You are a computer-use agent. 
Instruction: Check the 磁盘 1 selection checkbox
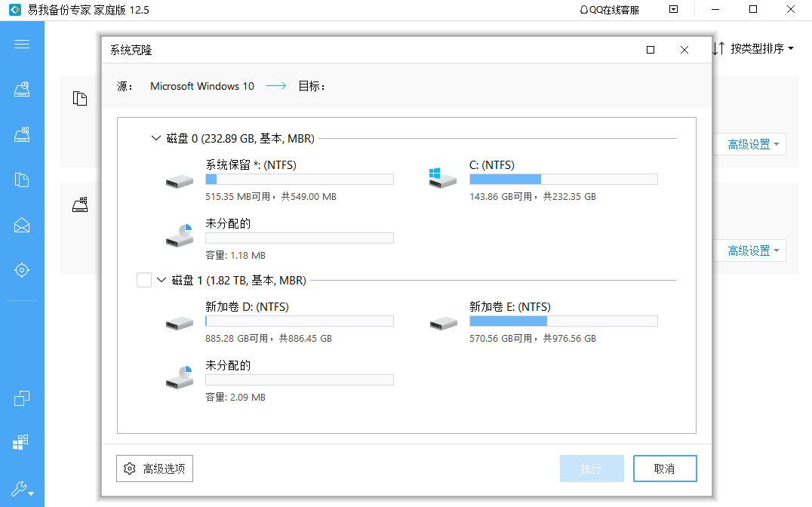(x=143, y=279)
